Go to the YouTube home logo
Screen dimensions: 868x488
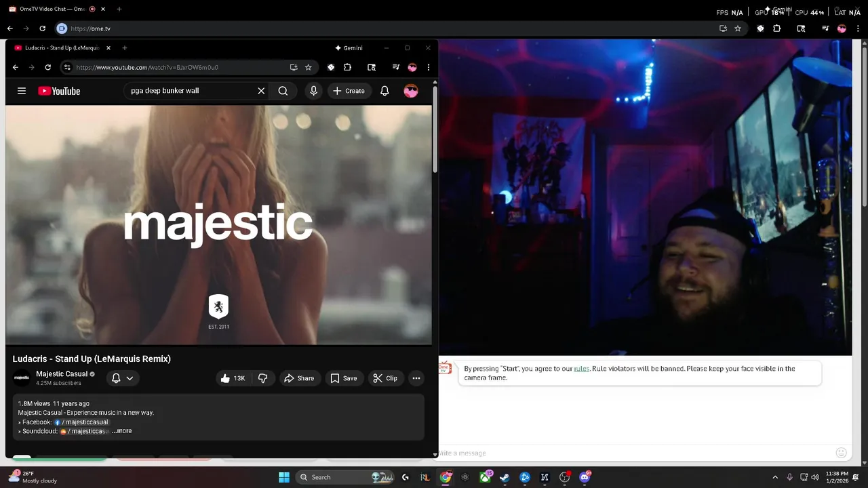(59, 91)
